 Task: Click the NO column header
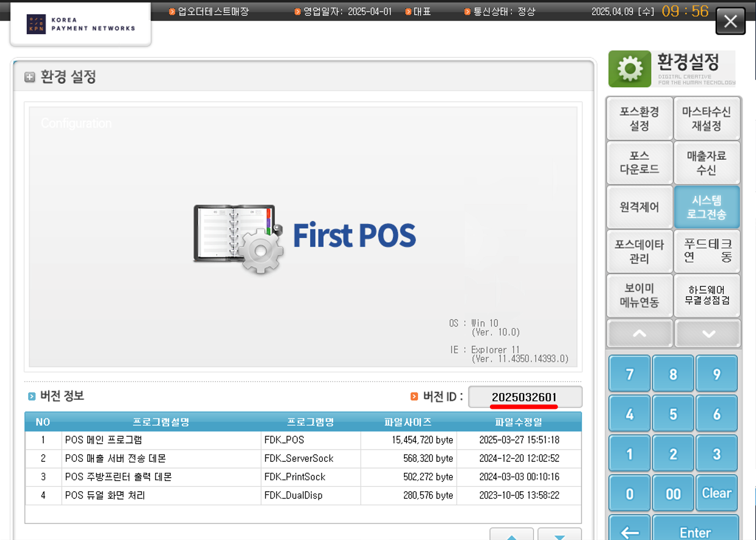point(43,422)
